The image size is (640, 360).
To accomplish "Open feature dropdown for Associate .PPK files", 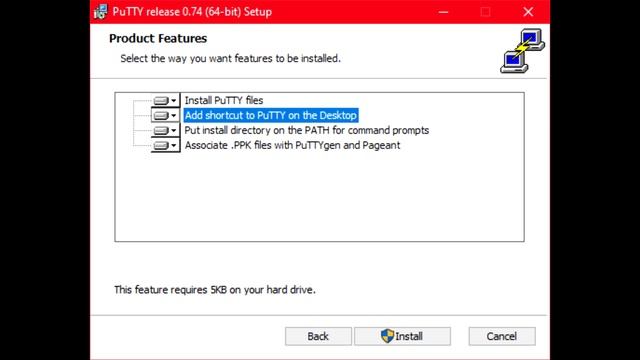I will [165, 145].
